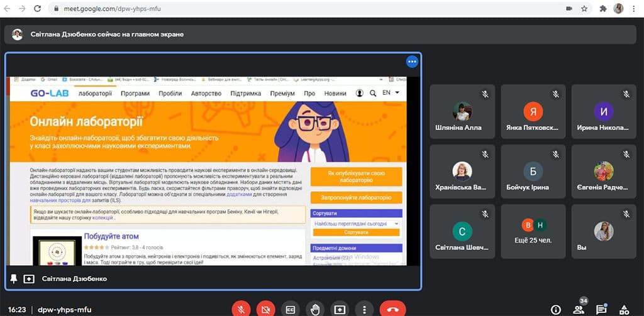Screen dimensions: 644x316
Task: Open the Новини menu item
Action: click(x=335, y=94)
